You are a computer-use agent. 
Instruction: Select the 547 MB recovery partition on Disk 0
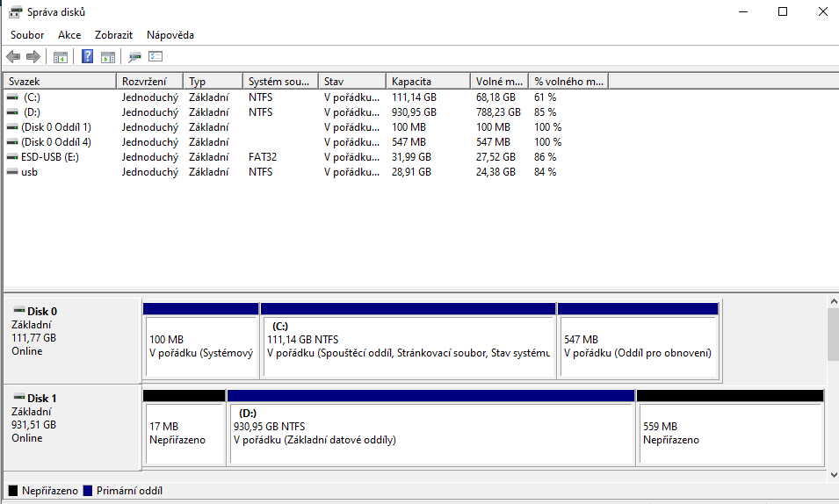pyautogui.click(x=638, y=341)
